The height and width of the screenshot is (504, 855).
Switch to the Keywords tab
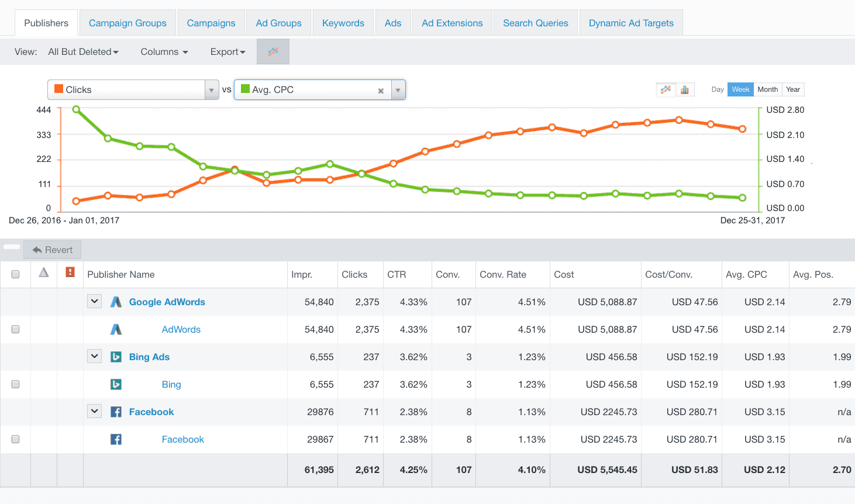pyautogui.click(x=343, y=22)
